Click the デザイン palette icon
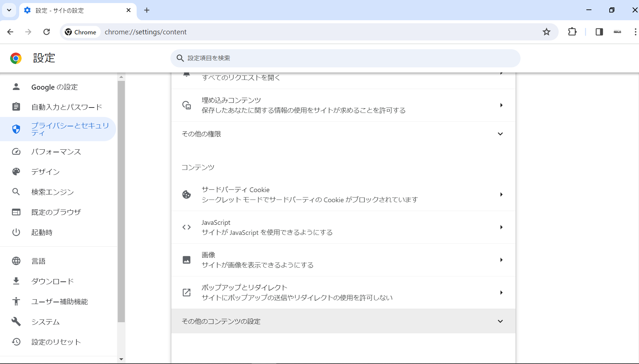This screenshot has width=639, height=364. click(16, 172)
